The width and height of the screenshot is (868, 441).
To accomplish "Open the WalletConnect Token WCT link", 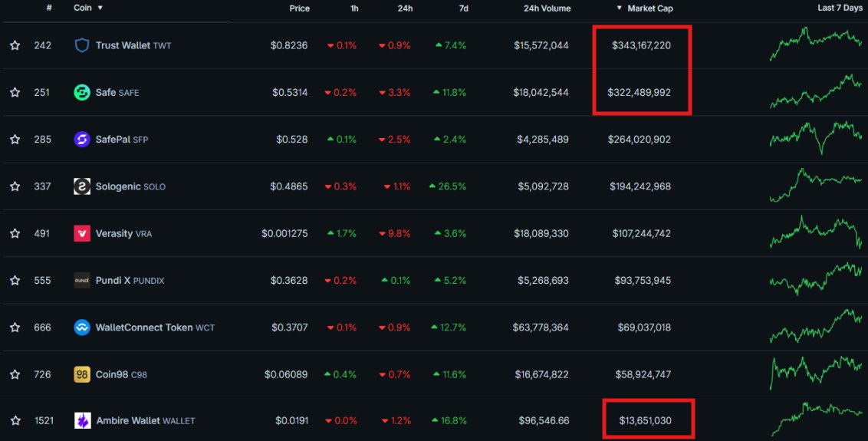I will [155, 327].
